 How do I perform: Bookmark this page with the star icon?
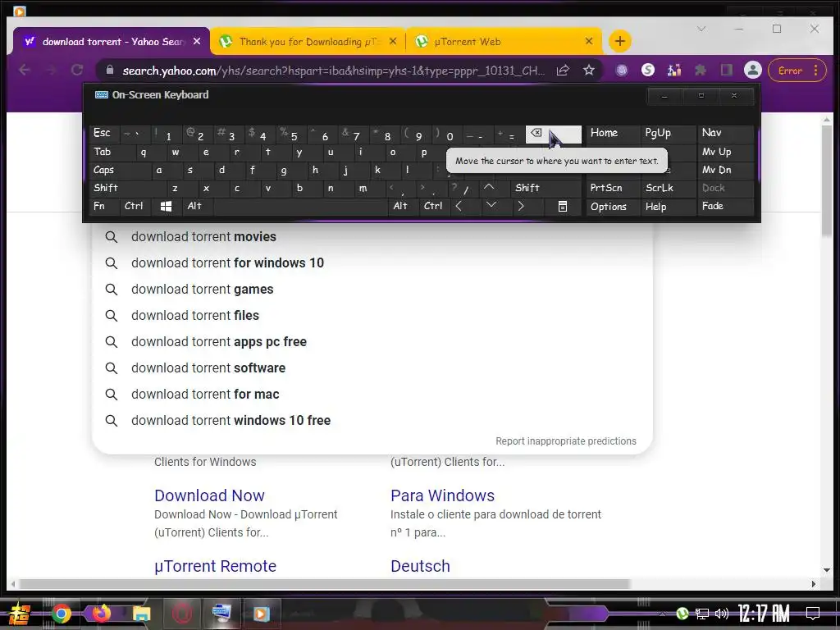(x=589, y=71)
